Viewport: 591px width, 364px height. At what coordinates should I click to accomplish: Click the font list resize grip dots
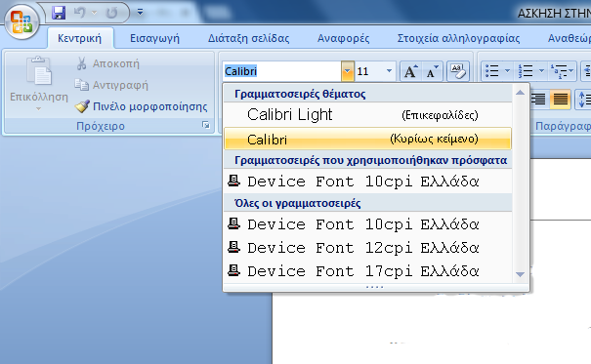pyautogui.click(x=375, y=287)
